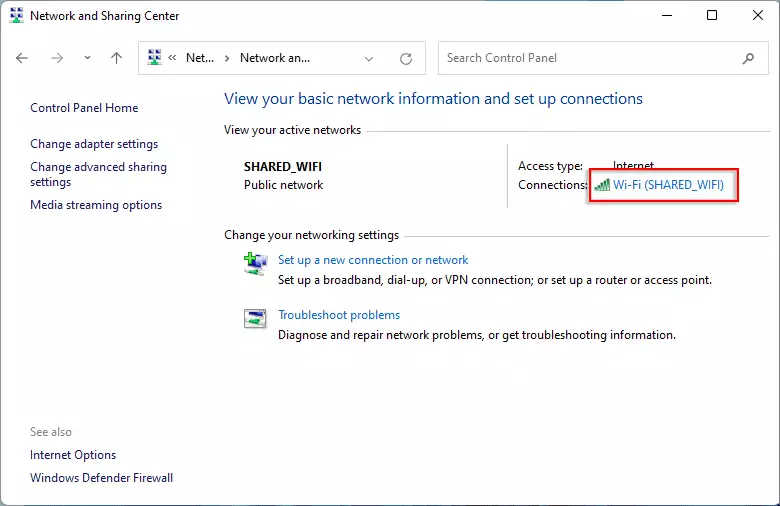Click the forward navigation arrow

coord(57,58)
